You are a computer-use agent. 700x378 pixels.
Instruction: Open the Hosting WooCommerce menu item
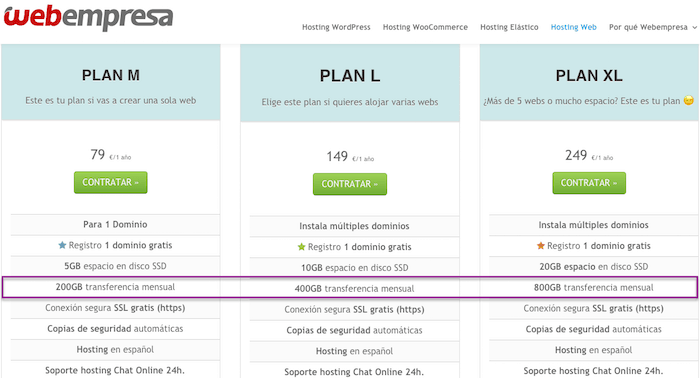click(425, 27)
